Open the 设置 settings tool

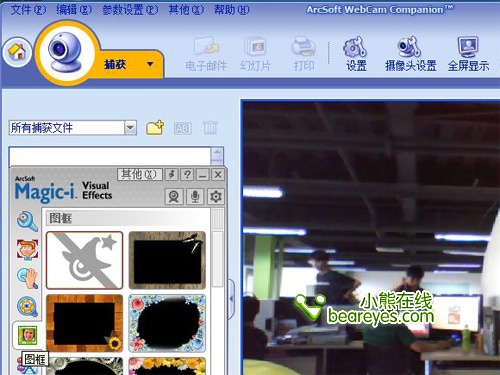[356, 54]
